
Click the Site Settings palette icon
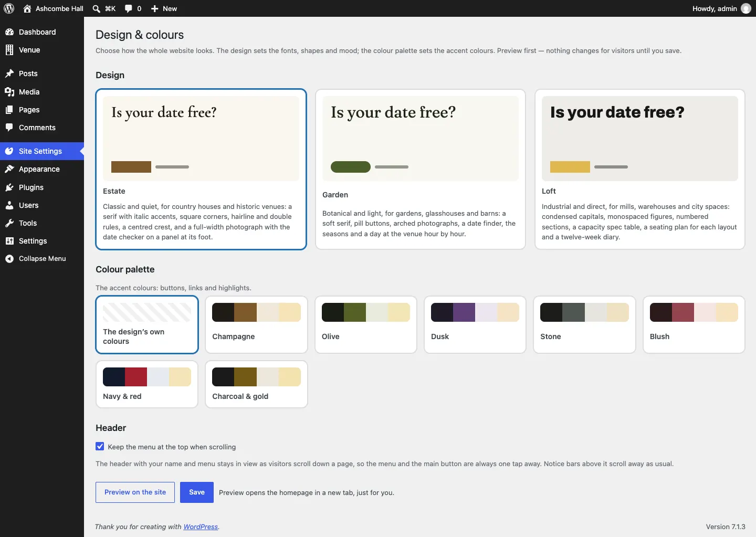click(x=9, y=151)
